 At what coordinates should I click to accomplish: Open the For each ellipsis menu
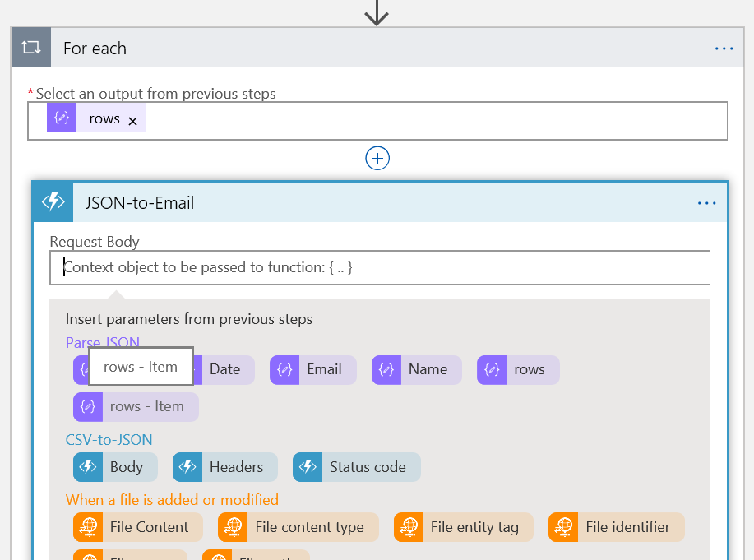click(x=724, y=49)
